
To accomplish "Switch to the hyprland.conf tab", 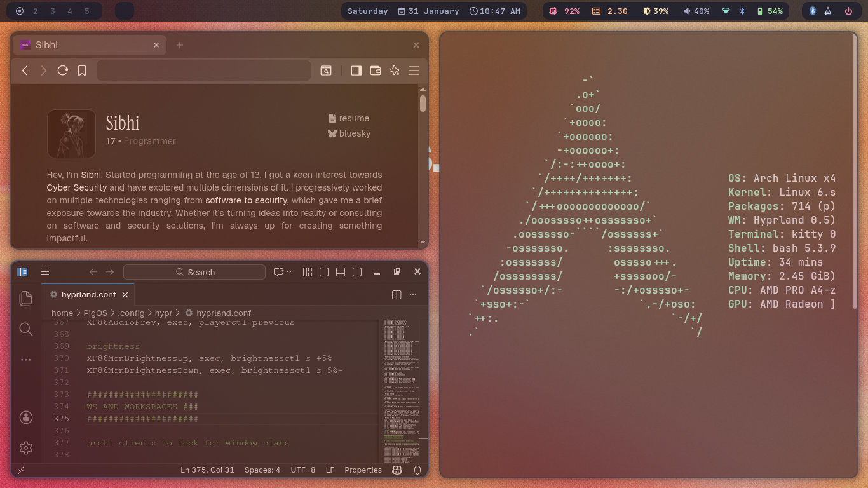I will coord(87,294).
